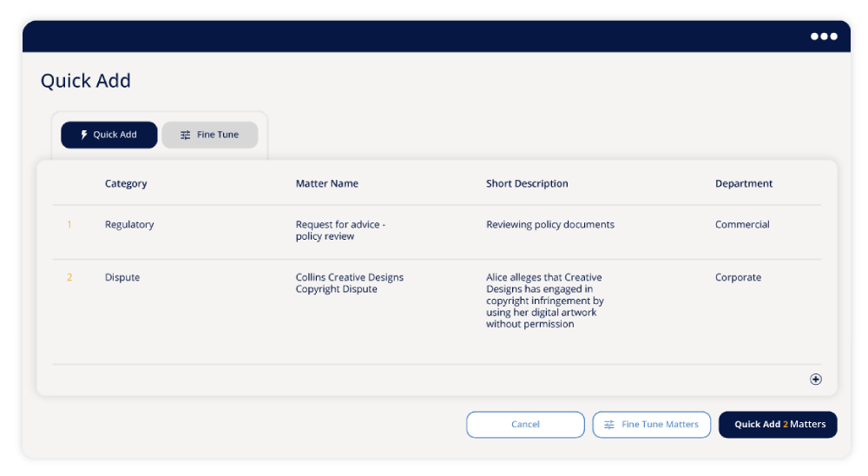This screenshot has width=868, height=476.
Task: Click the Request for advice matter name
Action: pyautogui.click(x=340, y=230)
